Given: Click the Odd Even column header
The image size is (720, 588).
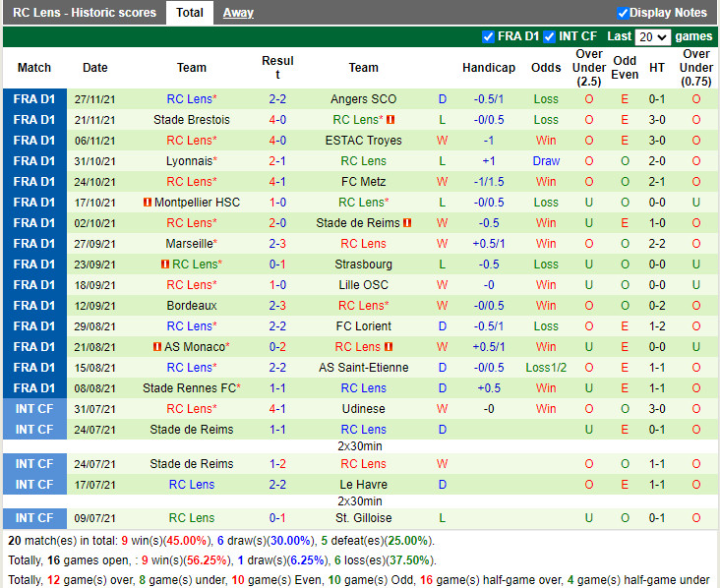Looking at the screenshot, I should coord(625,68).
